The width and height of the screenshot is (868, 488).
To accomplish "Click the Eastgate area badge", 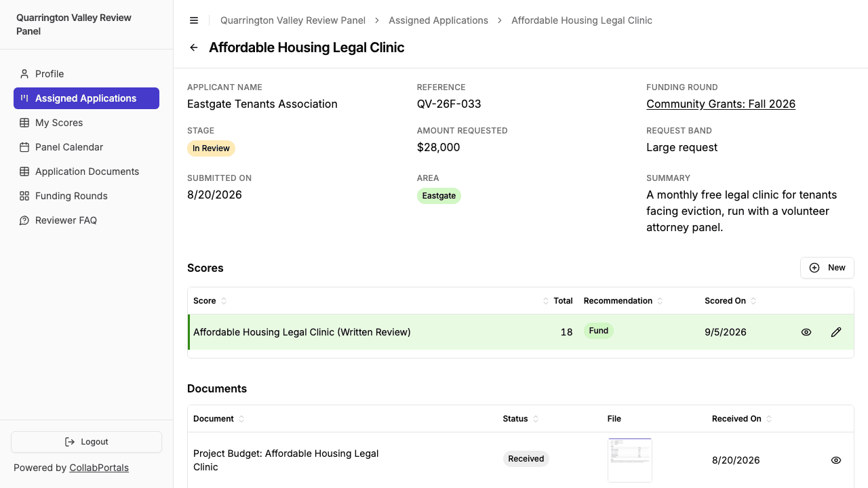I will [439, 196].
